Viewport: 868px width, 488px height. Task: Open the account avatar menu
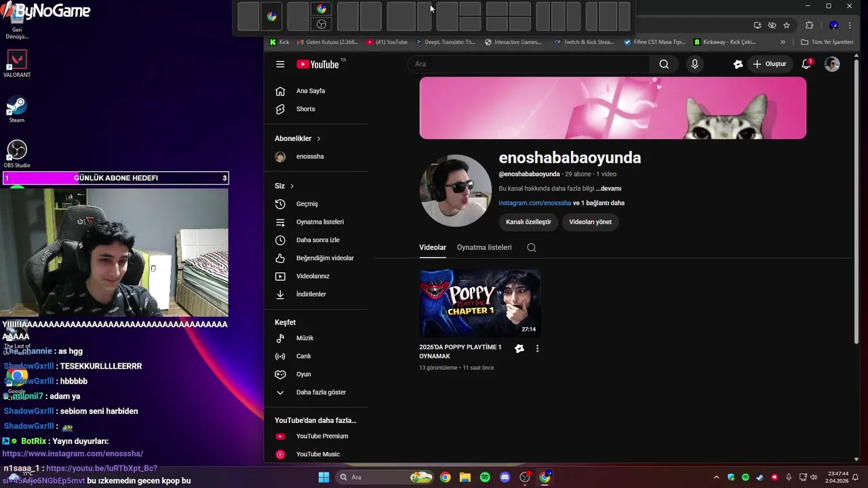pos(832,64)
